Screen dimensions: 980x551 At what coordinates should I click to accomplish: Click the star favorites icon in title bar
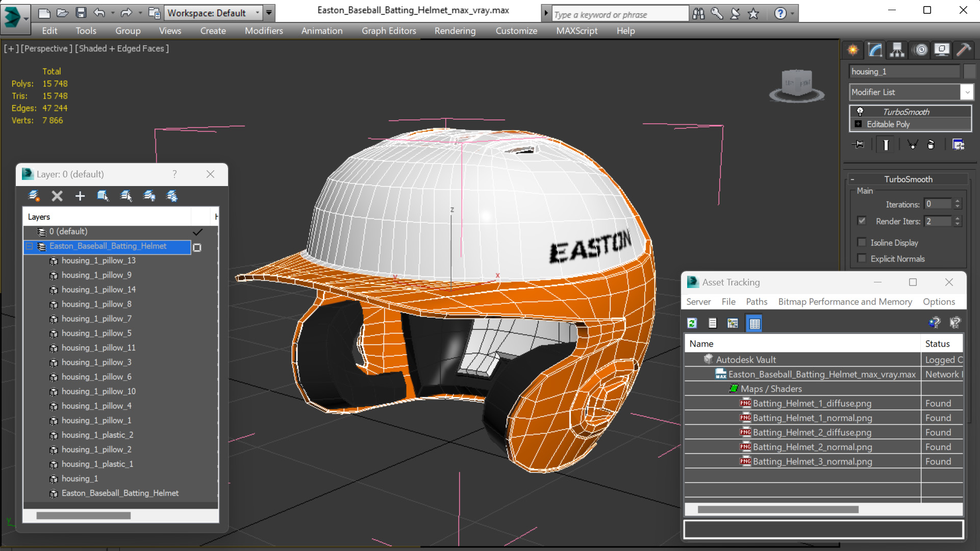point(753,14)
